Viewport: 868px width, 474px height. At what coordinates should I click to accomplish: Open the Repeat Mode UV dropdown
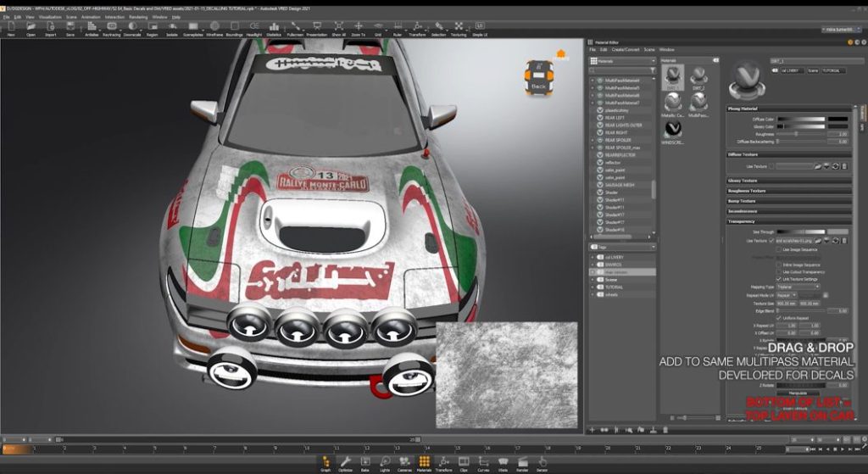[x=787, y=295]
